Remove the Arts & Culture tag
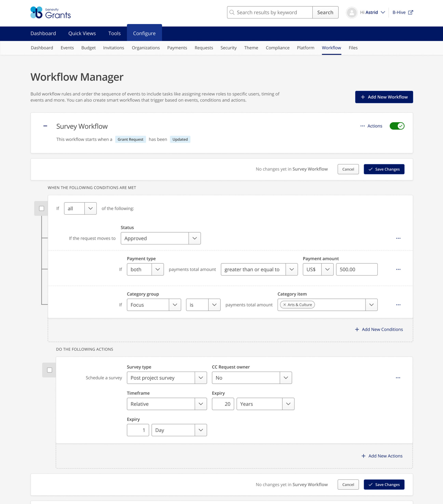 [285, 305]
